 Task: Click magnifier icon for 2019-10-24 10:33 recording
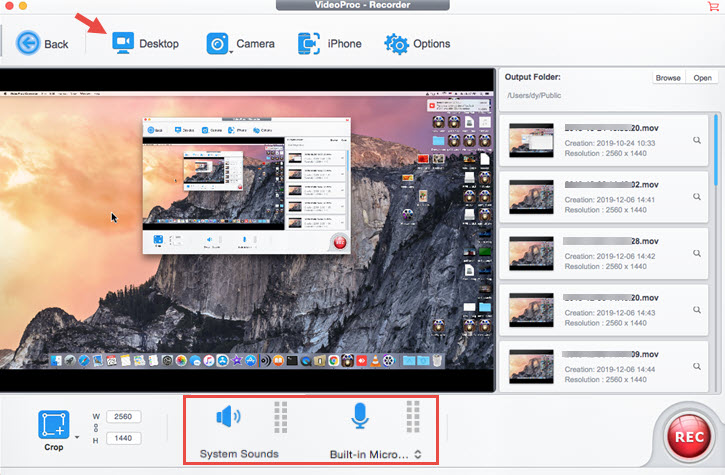697,140
